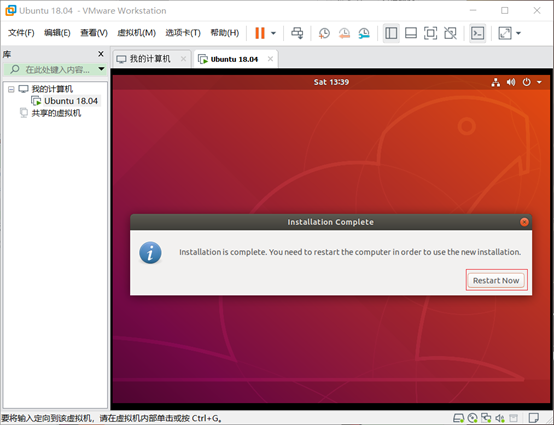The height and width of the screenshot is (425, 554).
Task: Click the grayed printer status icon
Action: [513, 418]
